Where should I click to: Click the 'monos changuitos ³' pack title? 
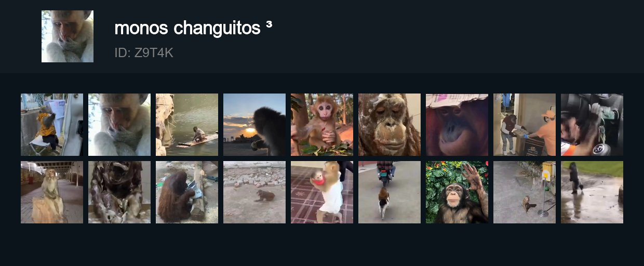(x=193, y=28)
